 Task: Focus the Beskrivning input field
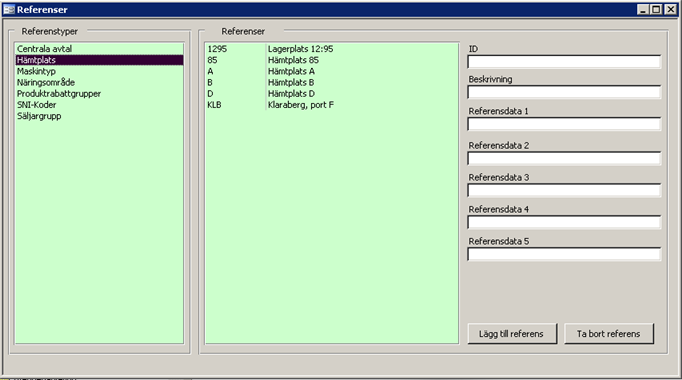(564, 92)
